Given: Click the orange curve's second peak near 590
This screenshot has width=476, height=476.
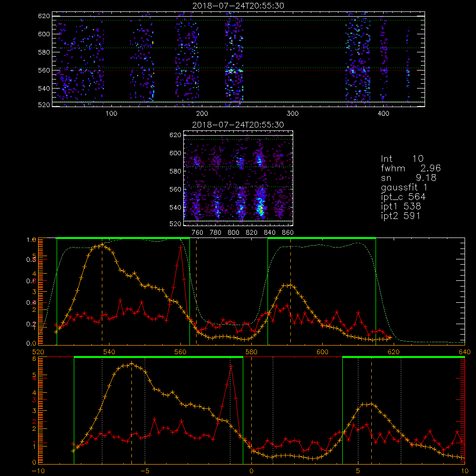Looking at the screenshot, I should coord(290,285).
